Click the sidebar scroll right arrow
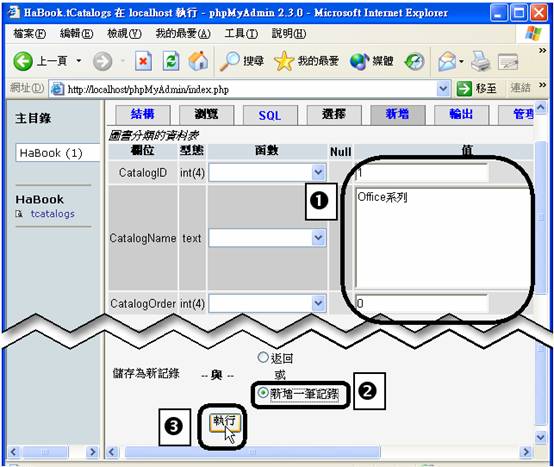The image size is (554, 467). click(92, 452)
